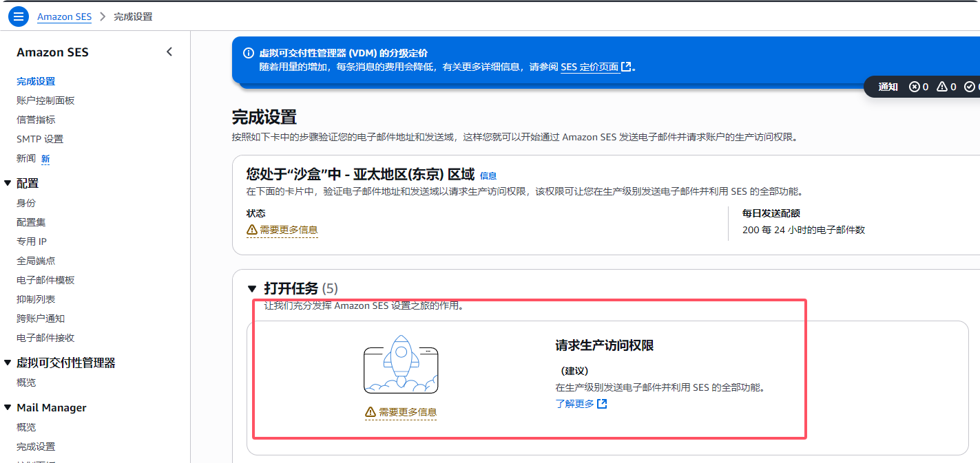This screenshot has width=980, height=463.
Task: Click the Amazon SES breadcrumb link
Action: [64, 17]
